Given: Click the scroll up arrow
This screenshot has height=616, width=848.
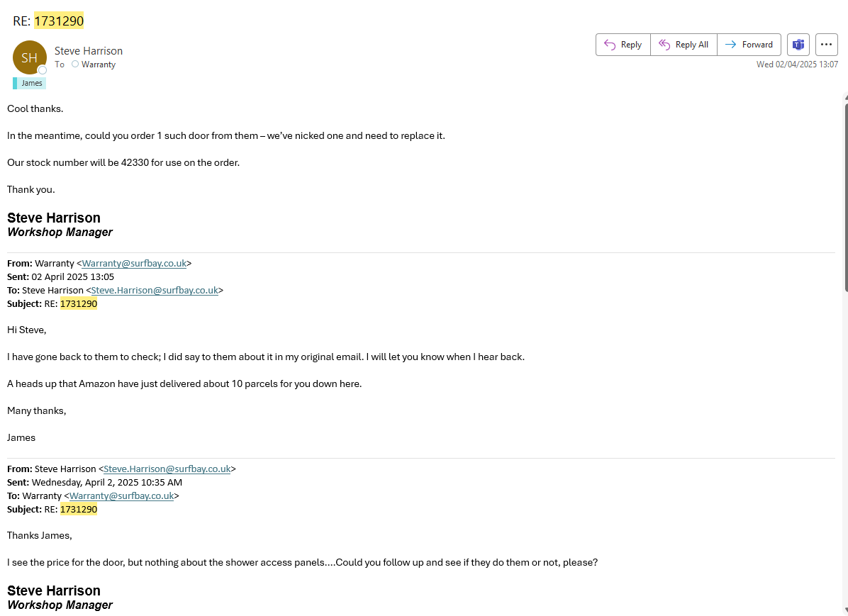Looking at the screenshot, I should [845, 97].
